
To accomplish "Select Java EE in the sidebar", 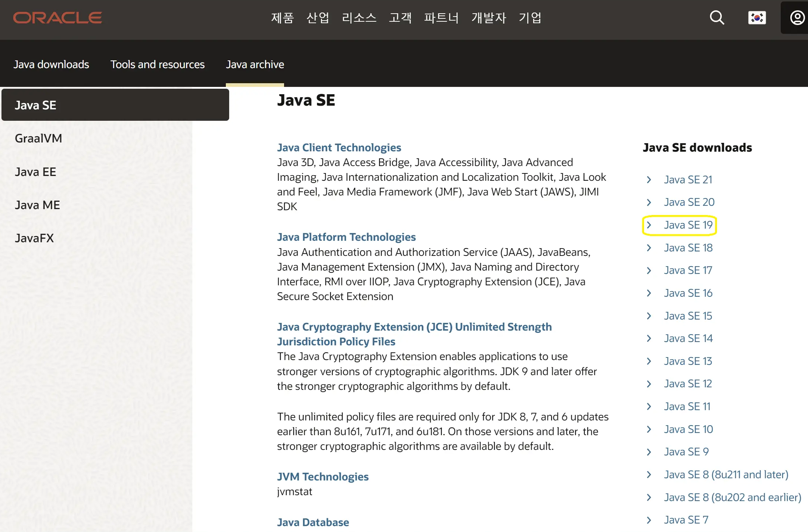I will 35,172.
